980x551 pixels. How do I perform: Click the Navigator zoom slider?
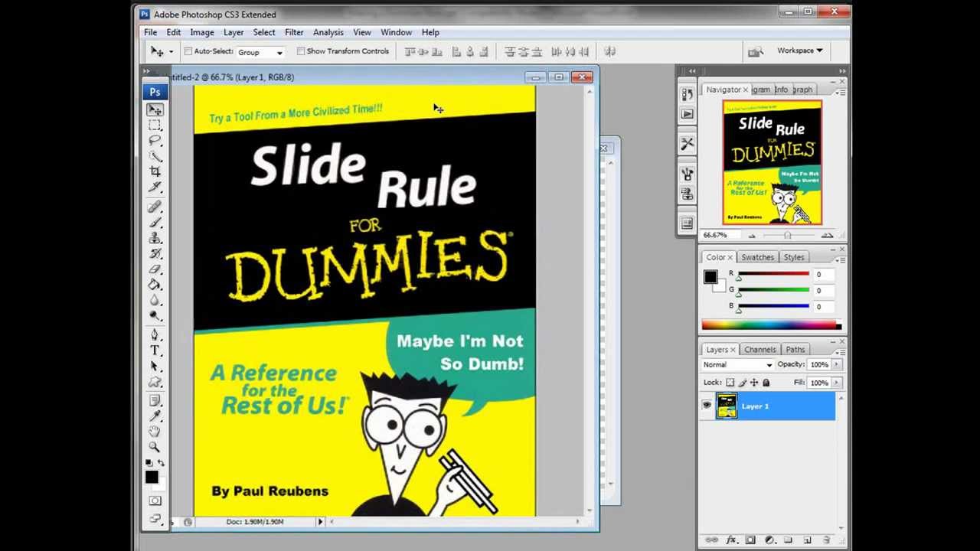pos(788,236)
